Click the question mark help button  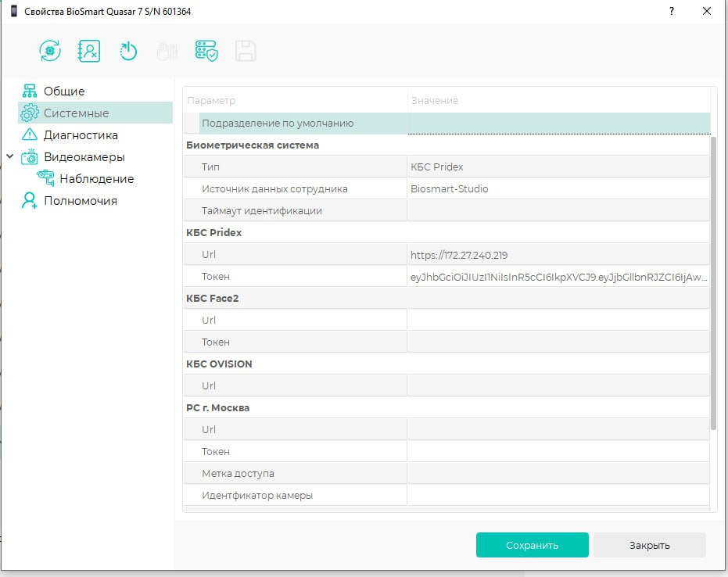click(672, 11)
